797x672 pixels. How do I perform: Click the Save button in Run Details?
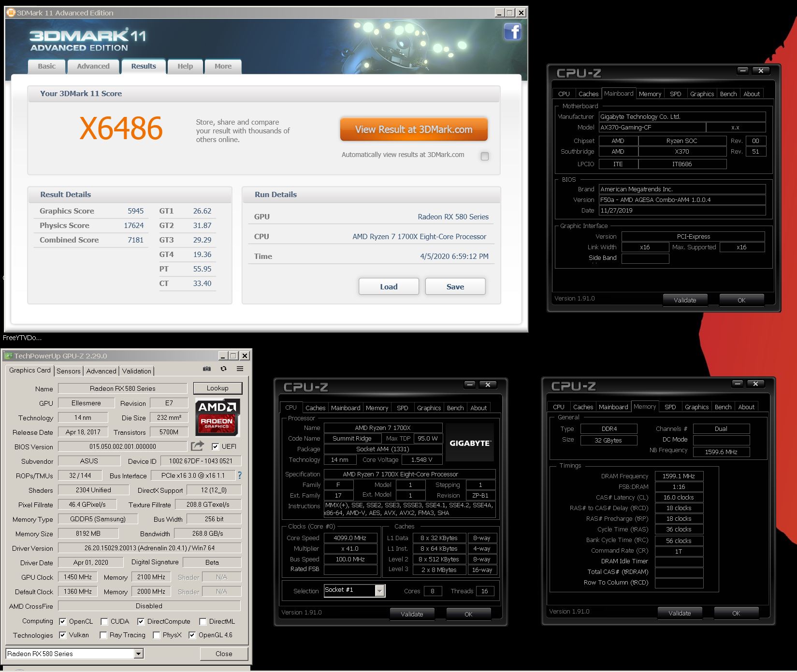tap(455, 286)
